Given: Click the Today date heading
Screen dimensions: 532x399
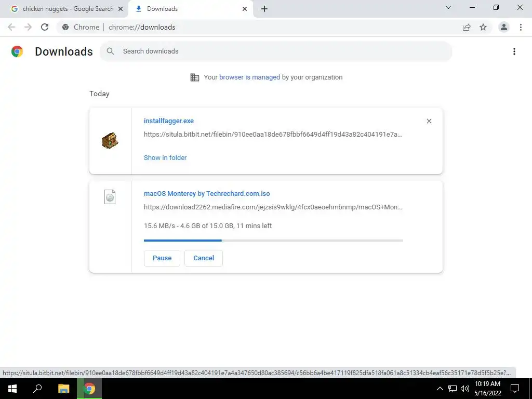Looking at the screenshot, I should click(99, 94).
